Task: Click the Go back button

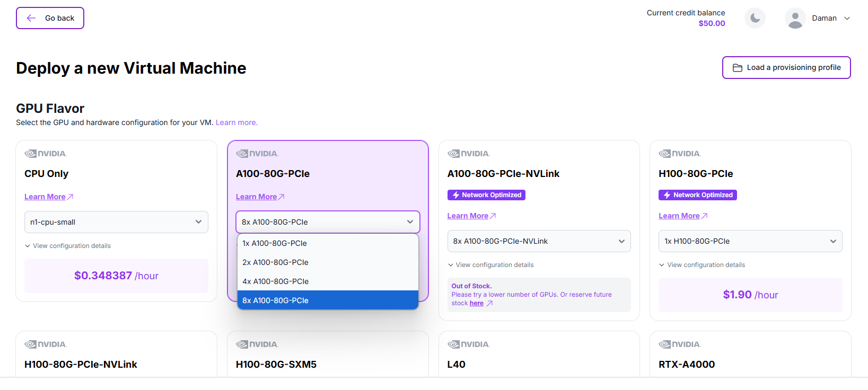Action: (50, 18)
